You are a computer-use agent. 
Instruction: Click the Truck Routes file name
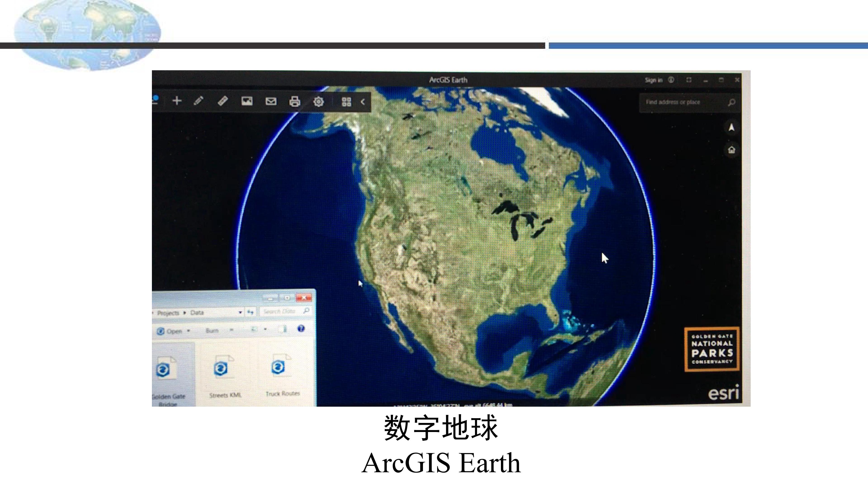pos(283,393)
